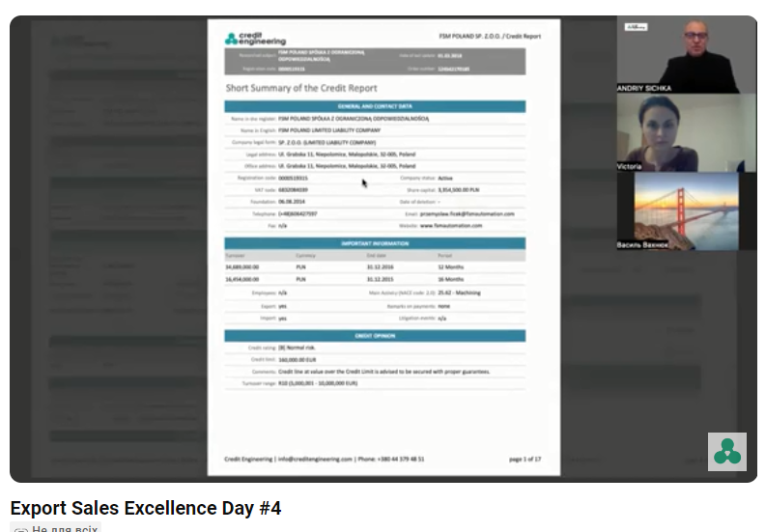Click the 'Active' company status value
The width and height of the screenshot is (766, 532).
click(445, 179)
